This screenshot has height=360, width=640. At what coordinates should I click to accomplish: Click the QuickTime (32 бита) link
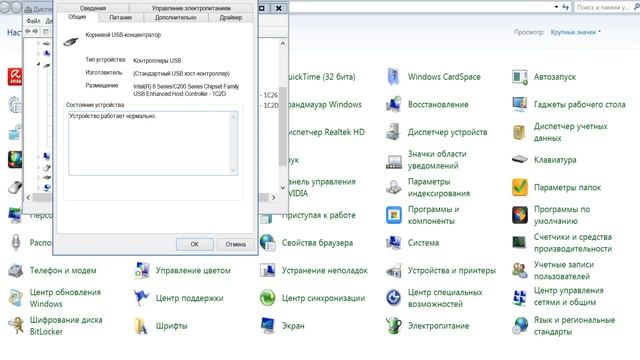tap(321, 77)
